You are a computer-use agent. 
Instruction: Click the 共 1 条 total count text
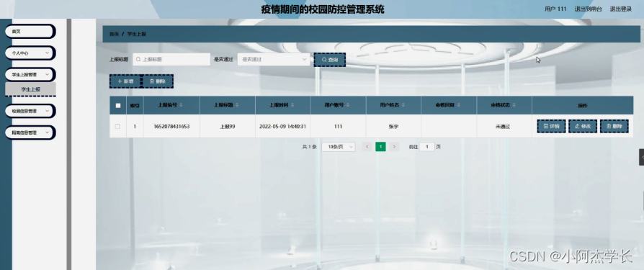point(309,147)
